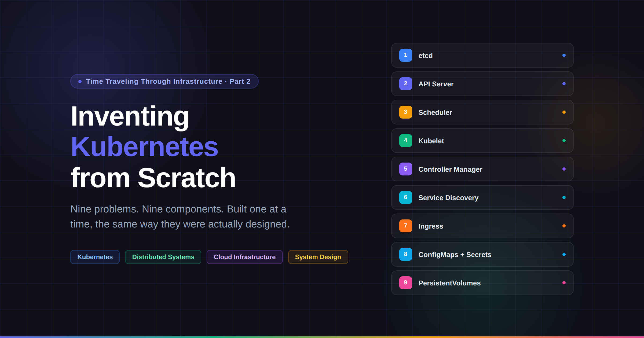Click the Kubelet label
The height and width of the screenshot is (338, 644).
431,141
